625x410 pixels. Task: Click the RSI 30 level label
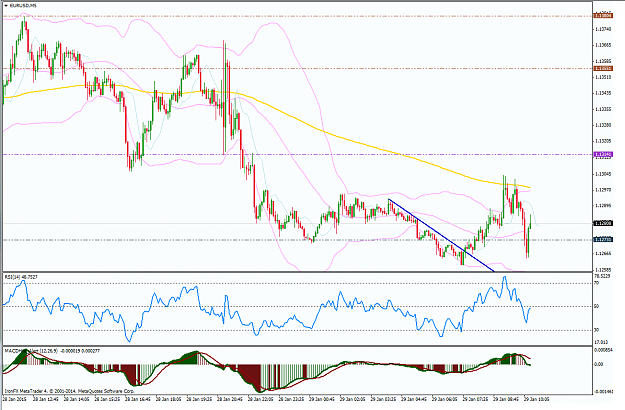point(597,330)
